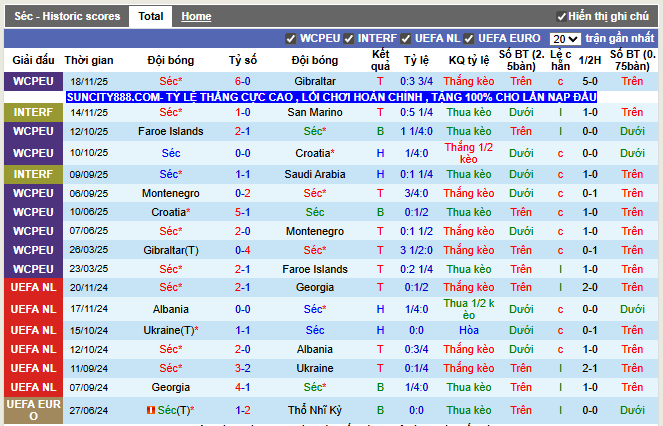Click the UEFA EURO badge in the last row
Image resolution: width=663 pixels, height=426 pixels.
33,410
